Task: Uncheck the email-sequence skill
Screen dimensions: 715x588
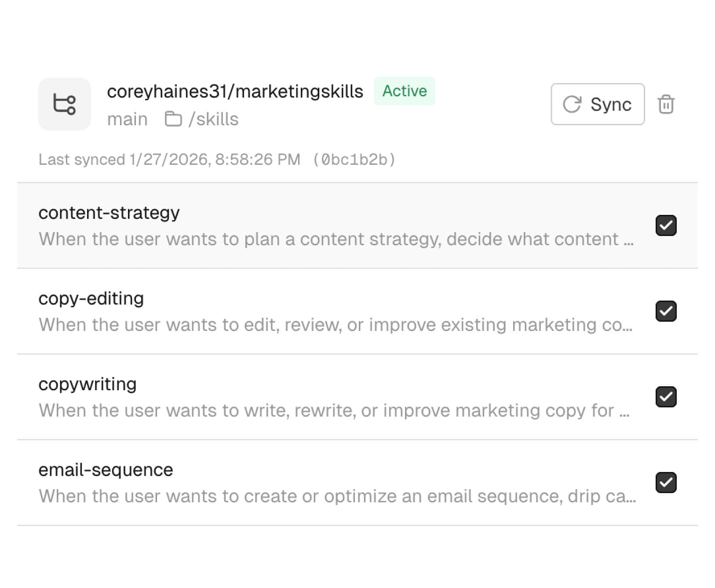Action: point(666,483)
